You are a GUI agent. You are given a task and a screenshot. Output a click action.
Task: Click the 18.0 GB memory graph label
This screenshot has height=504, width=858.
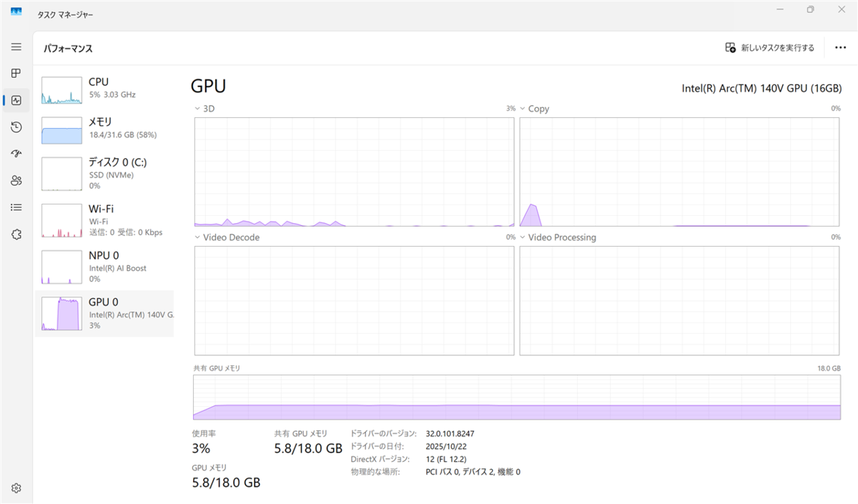(x=828, y=368)
